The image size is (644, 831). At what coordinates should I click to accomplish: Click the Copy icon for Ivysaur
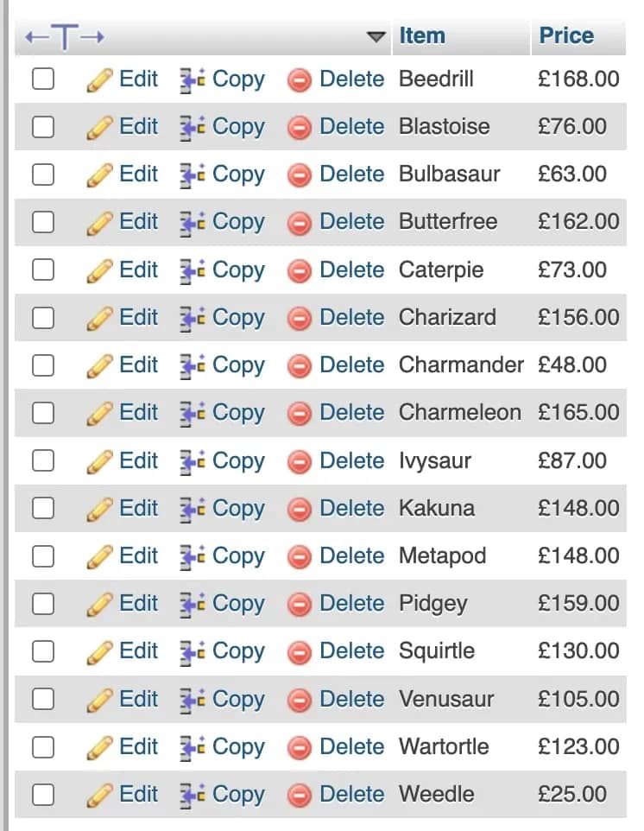(193, 461)
